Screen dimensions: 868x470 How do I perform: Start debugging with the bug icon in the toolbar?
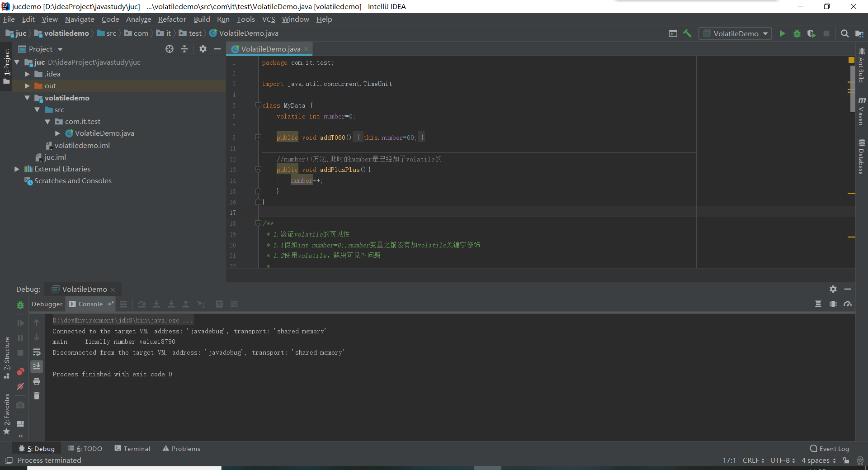tap(797, 33)
